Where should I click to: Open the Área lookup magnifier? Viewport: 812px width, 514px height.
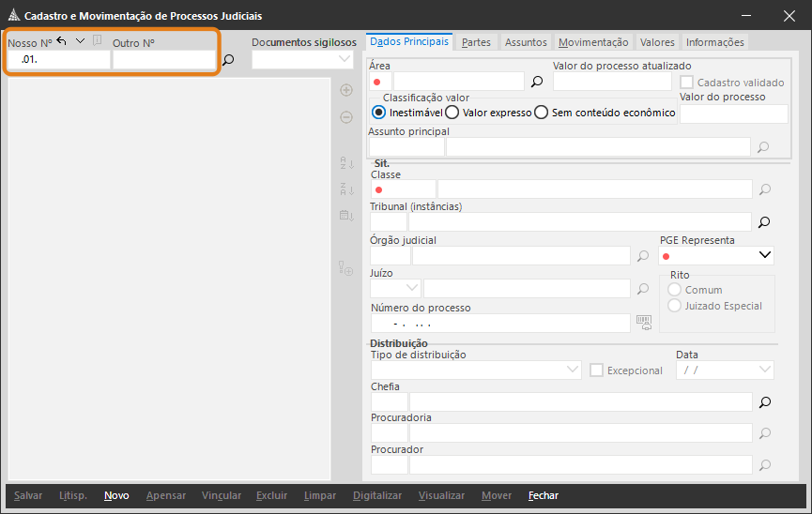(x=537, y=82)
